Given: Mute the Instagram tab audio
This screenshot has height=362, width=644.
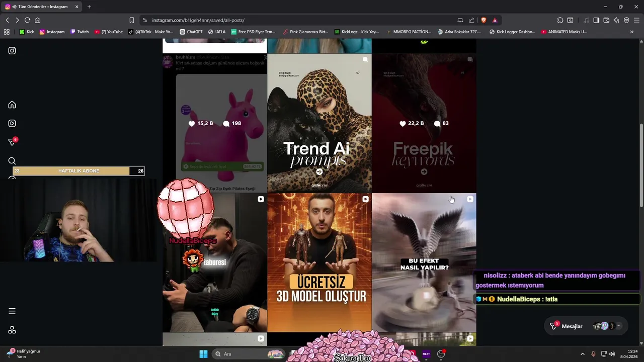Looking at the screenshot, I should pos(14,7).
